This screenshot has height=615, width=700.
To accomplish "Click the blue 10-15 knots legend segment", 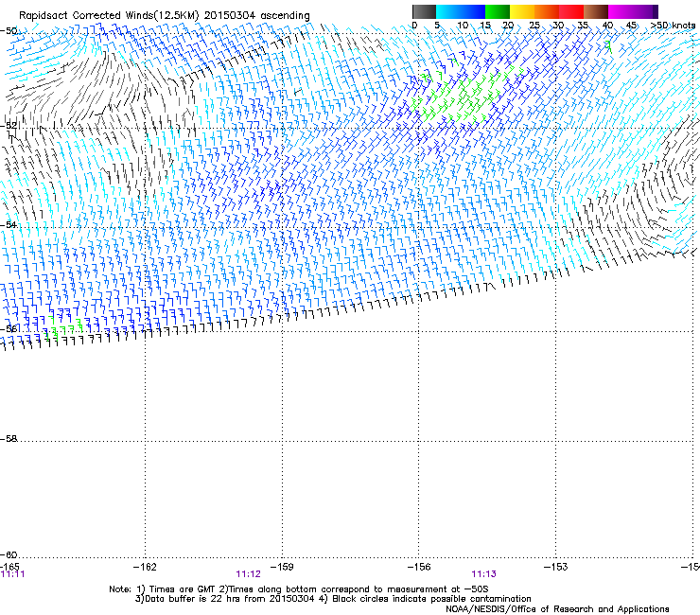I will coord(473,11).
